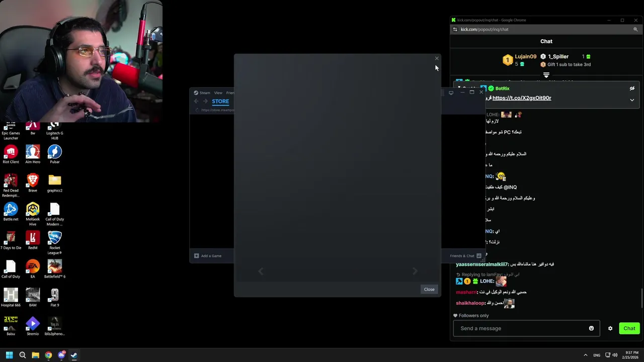Open File Explorer from the taskbar
The width and height of the screenshot is (644, 362).
(35, 355)
